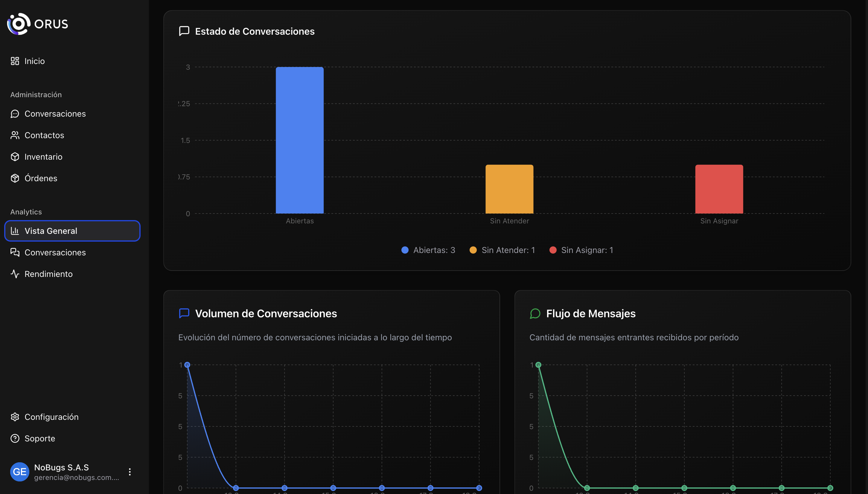This screenshot has width=868, height=494.
Task: Select the Inventario box icon
Action: [x=15, y=156]
